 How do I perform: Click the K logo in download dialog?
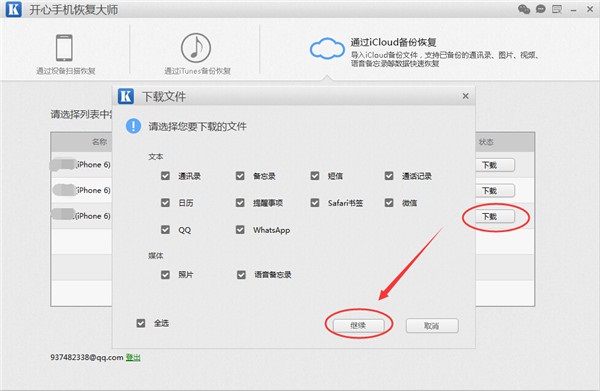point(126,96)
